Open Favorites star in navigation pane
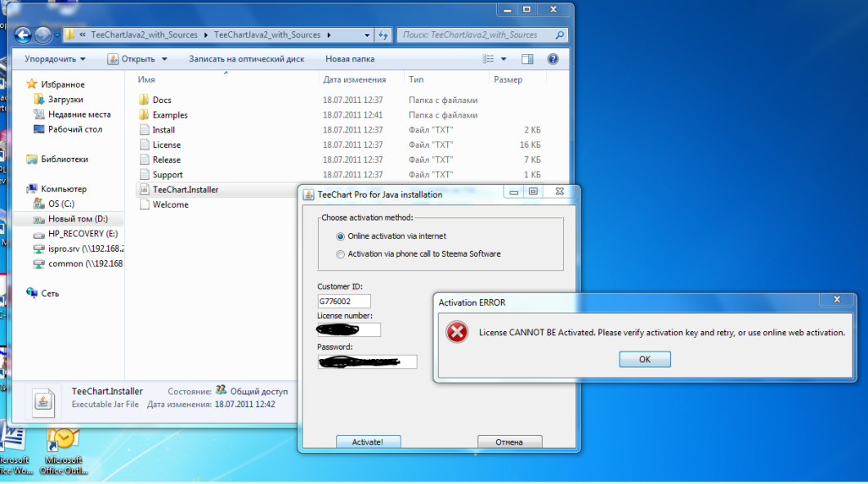This screenshot has width=868, height=484. point(32,84)
